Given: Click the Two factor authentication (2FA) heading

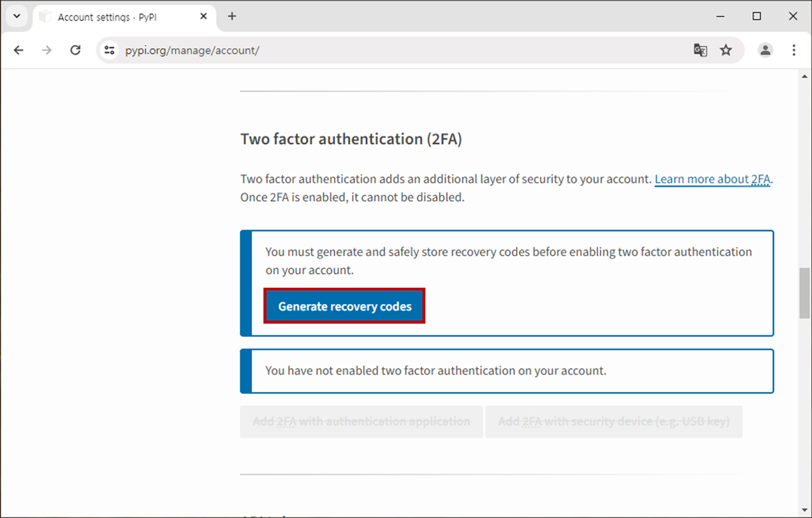Looking at the screenshot, I should coord(351,139).
